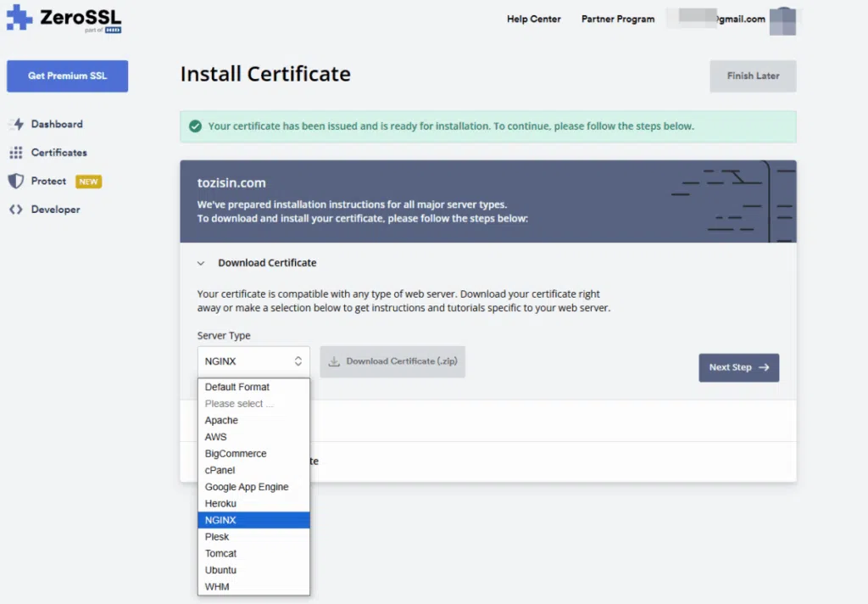Open the Server Type dropdown
The height and width of the screenshot is (604, 868).
pos(253,361)
